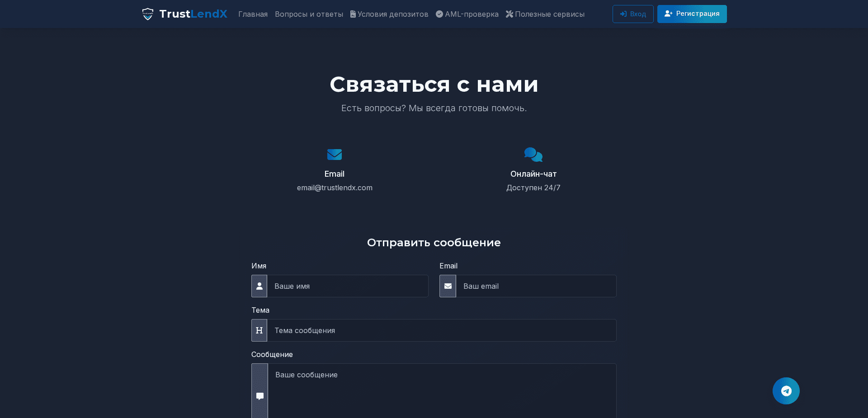Click the H icon beside subject field
This screenshot has height=418, width=868.
pos(259,330)
